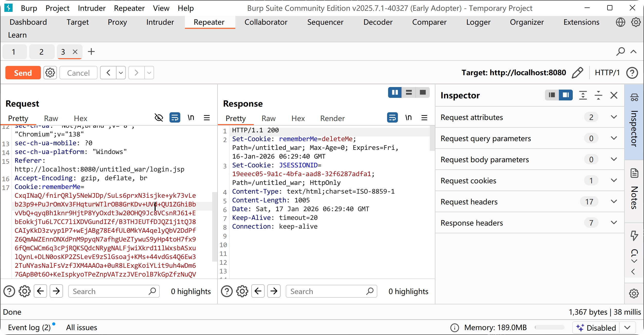Toggle word wrap in Request editor

pos(175,118)
